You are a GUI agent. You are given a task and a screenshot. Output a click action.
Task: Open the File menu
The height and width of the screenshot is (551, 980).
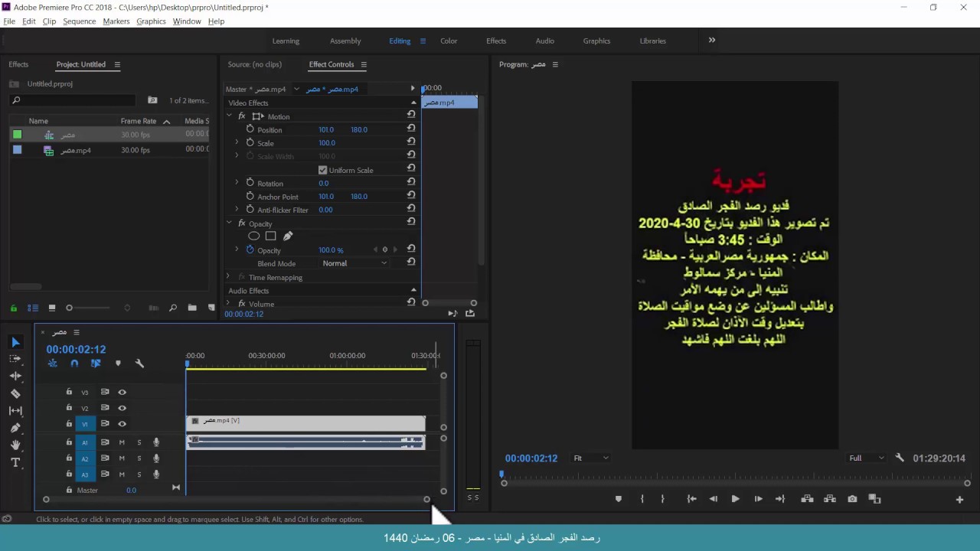coord(9,21)
